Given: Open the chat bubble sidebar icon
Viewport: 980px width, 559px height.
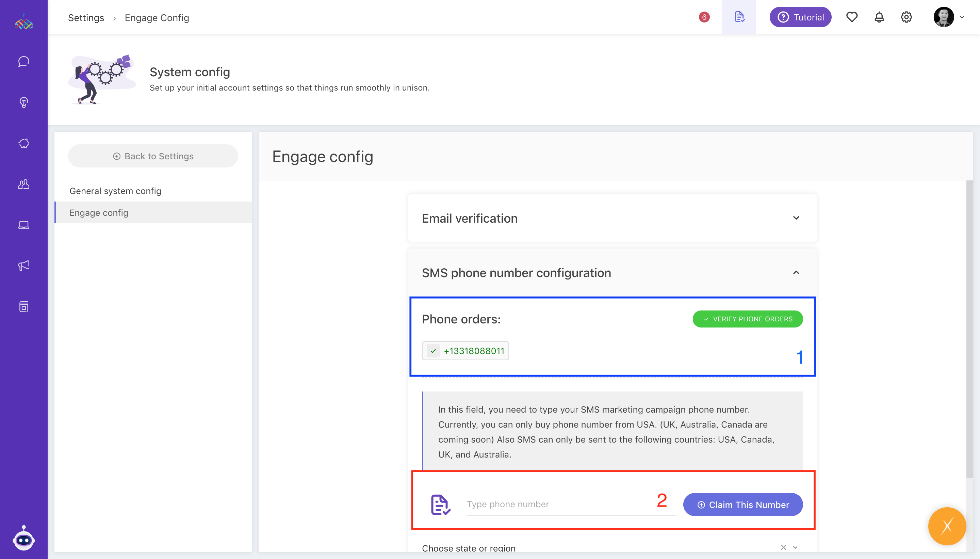Looking at the screenshot, I should [24, 61].
